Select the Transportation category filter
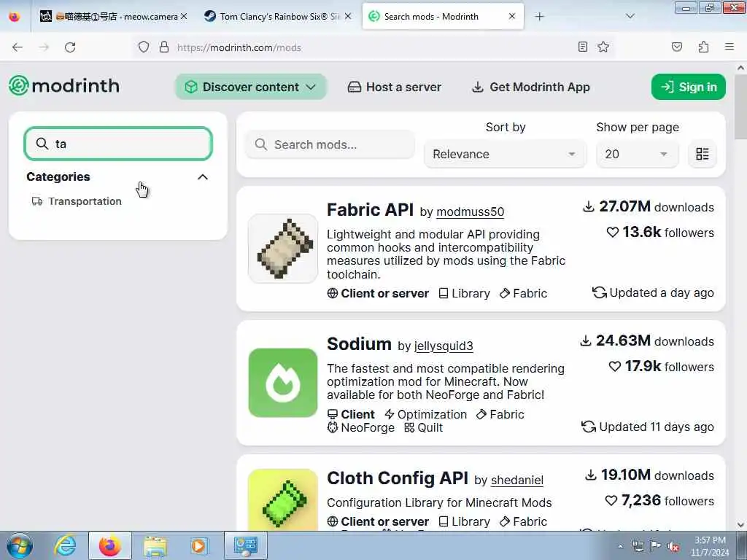Viewport: 747px width, 560px height. click(x=77, y=201)
